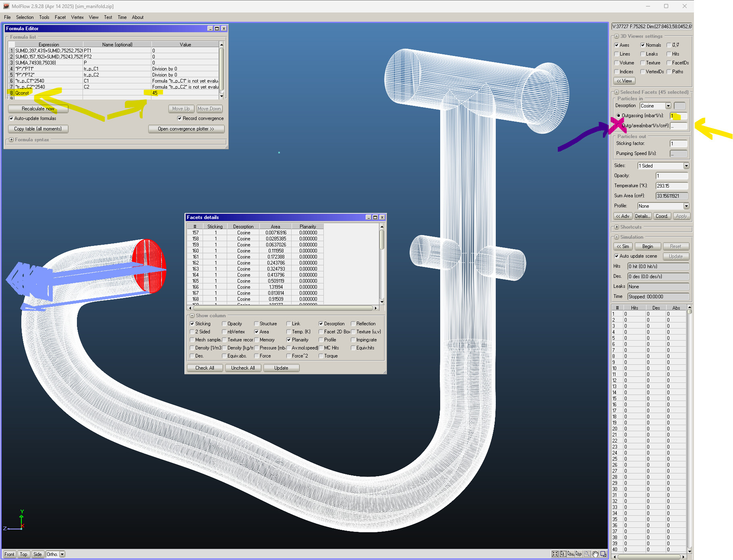Screen dimensions: 733x560
Task: Open the Facet menu
Action: 60,17
